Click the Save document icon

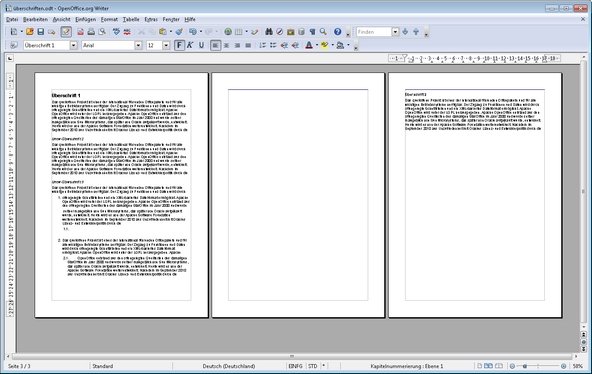click(x=40, y=32)
